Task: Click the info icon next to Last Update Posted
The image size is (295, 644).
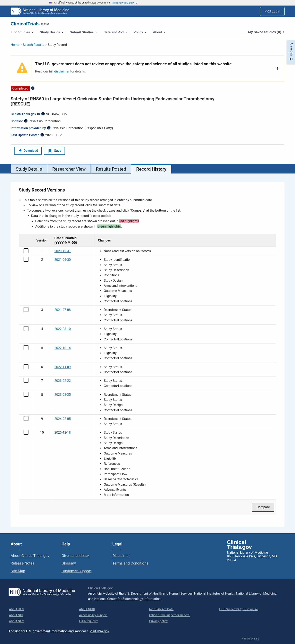Action: [42, 135]
